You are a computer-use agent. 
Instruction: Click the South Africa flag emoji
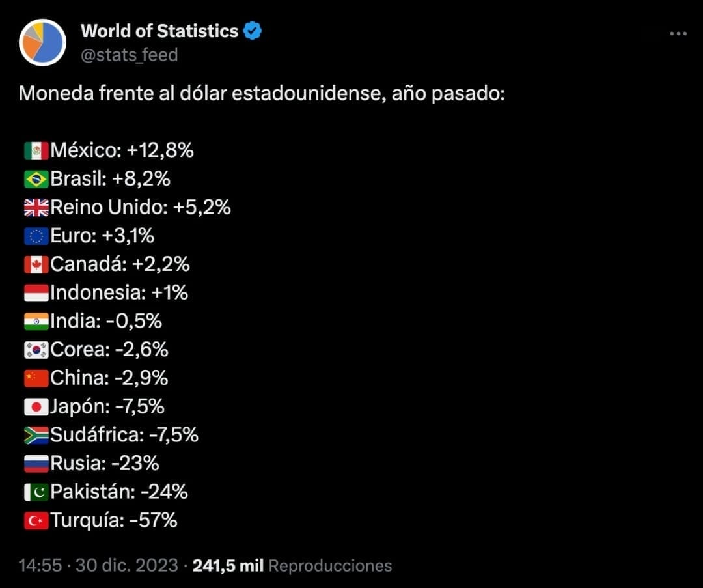point(36,435)
